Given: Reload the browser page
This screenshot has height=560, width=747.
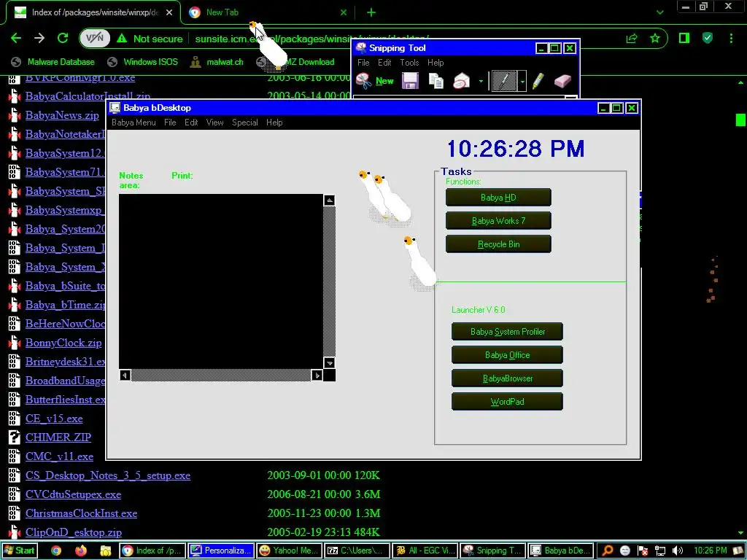Looking at the screenshot, I should (x=63, y=38).
